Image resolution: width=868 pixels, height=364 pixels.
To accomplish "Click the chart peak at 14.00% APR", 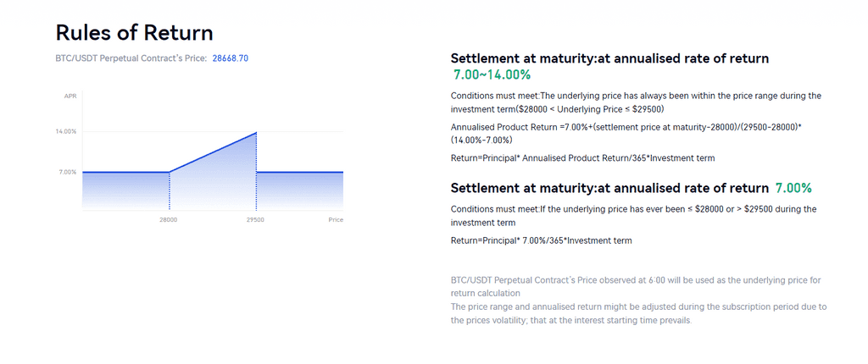I will (256, 132).
